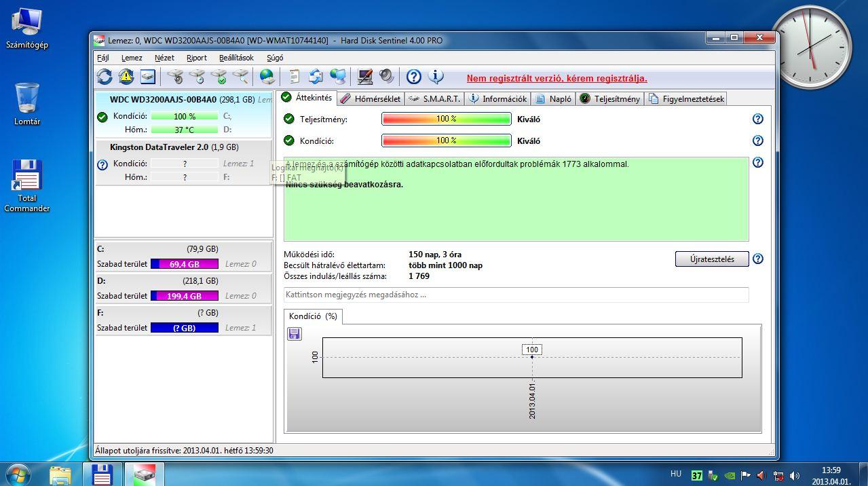Click the 'több mint 1000 nap' value
Image resolution: width=868 pixels, height=486 pixels.
click(445, 265)
